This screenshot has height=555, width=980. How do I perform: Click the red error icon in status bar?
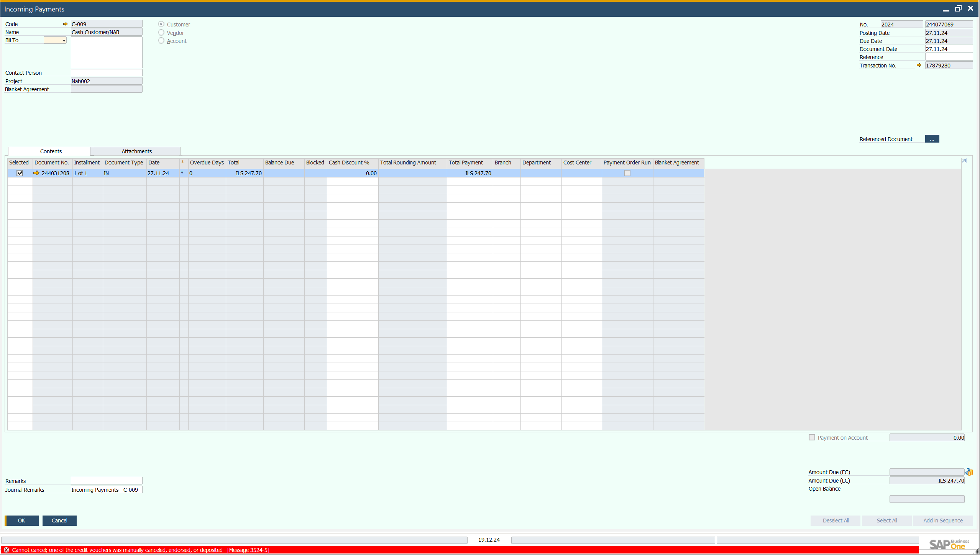click(x=6, y=550)
